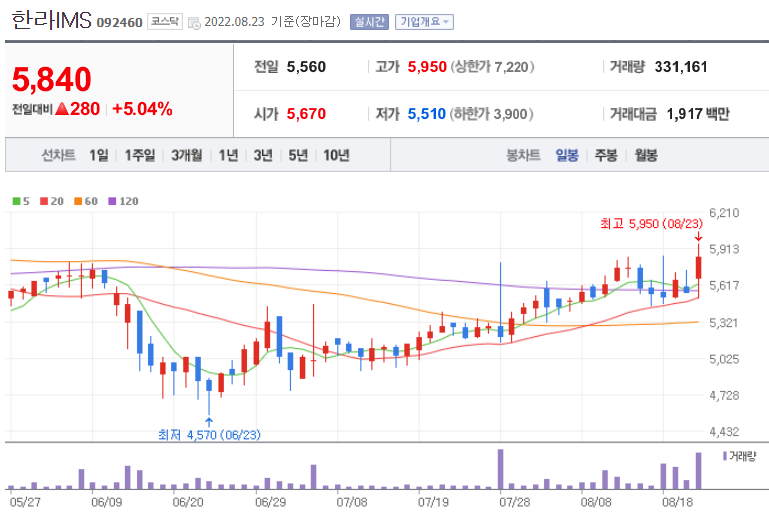Click the low price 5,510 value
This screenshot has width=769, height=516.
pyautogui.click(x=427, y=114)
